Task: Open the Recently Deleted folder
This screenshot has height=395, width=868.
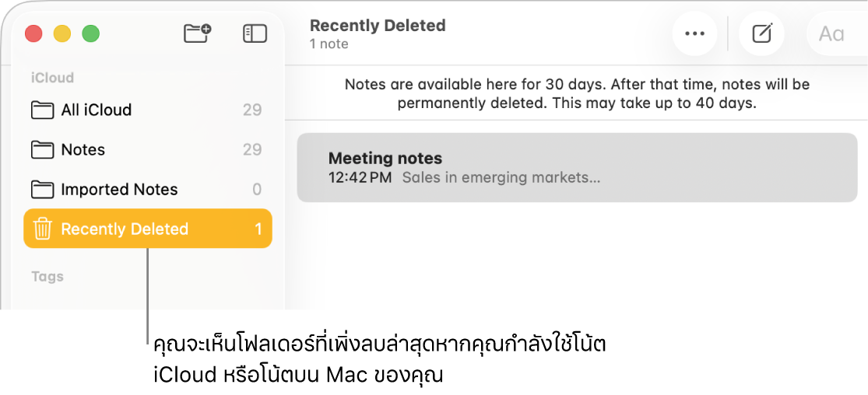Action: [125, 229]
